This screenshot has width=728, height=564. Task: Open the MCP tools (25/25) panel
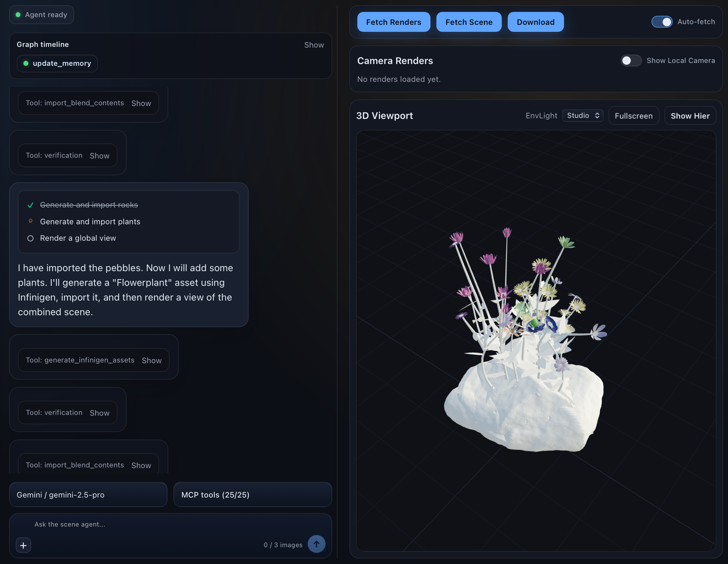pyautogui.click(x=252, y=495)
